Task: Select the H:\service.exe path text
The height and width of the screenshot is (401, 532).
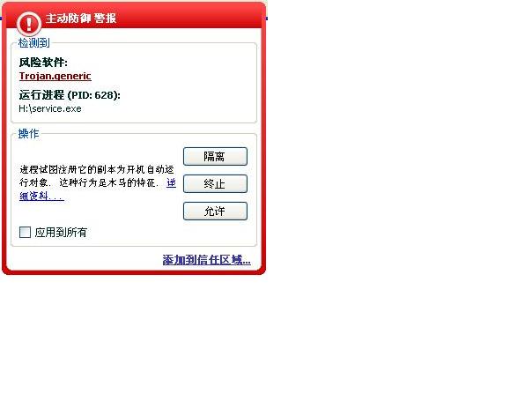Action: tap(50, 108)
